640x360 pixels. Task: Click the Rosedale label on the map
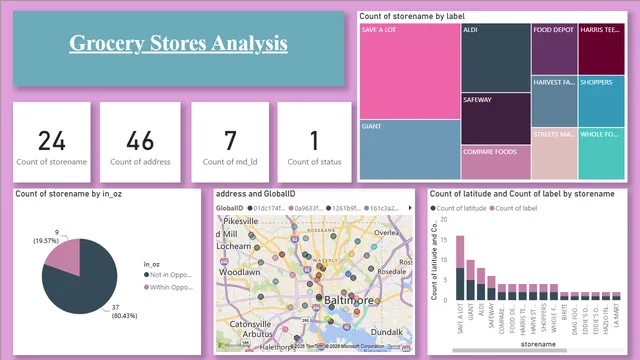click(391, 271)
